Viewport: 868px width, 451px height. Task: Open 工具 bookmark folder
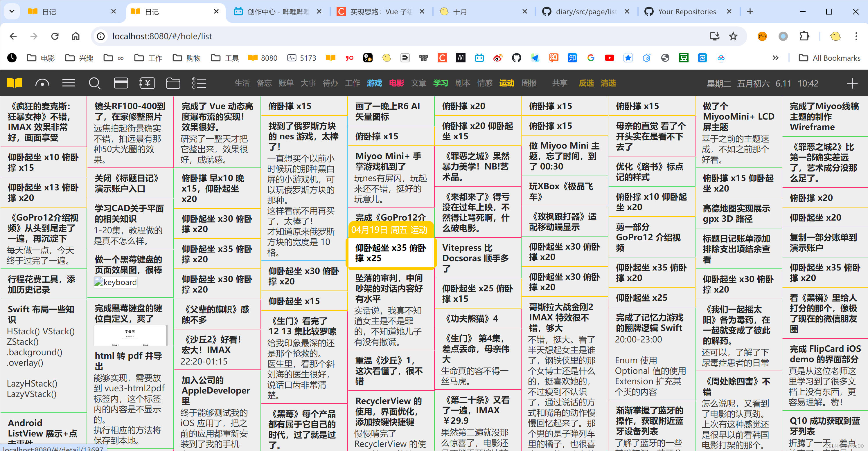click(x=225, y=58)
